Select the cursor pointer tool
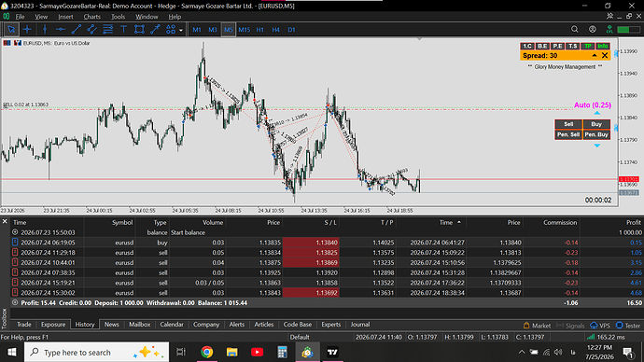The image size is (644, 362). pos(11,30)
